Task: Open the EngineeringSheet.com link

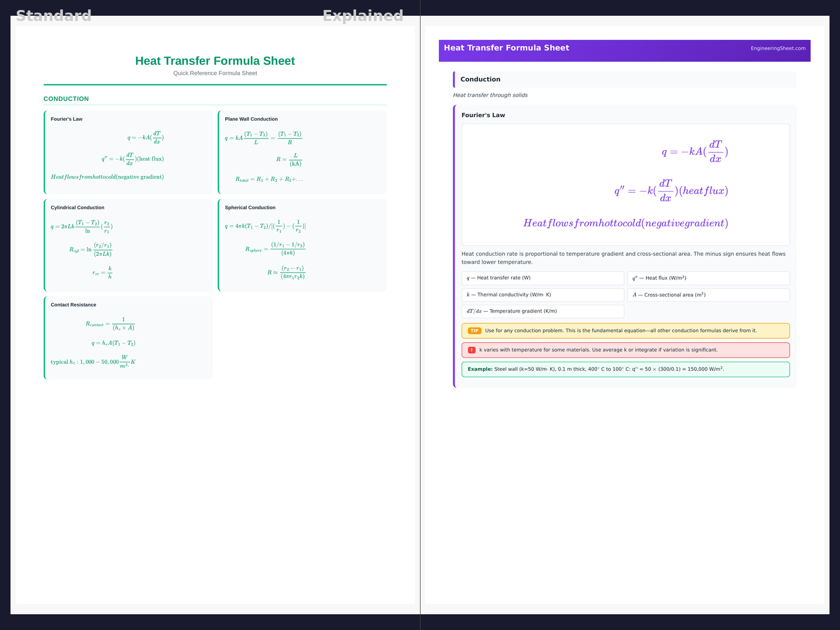Action: [778, 48]
